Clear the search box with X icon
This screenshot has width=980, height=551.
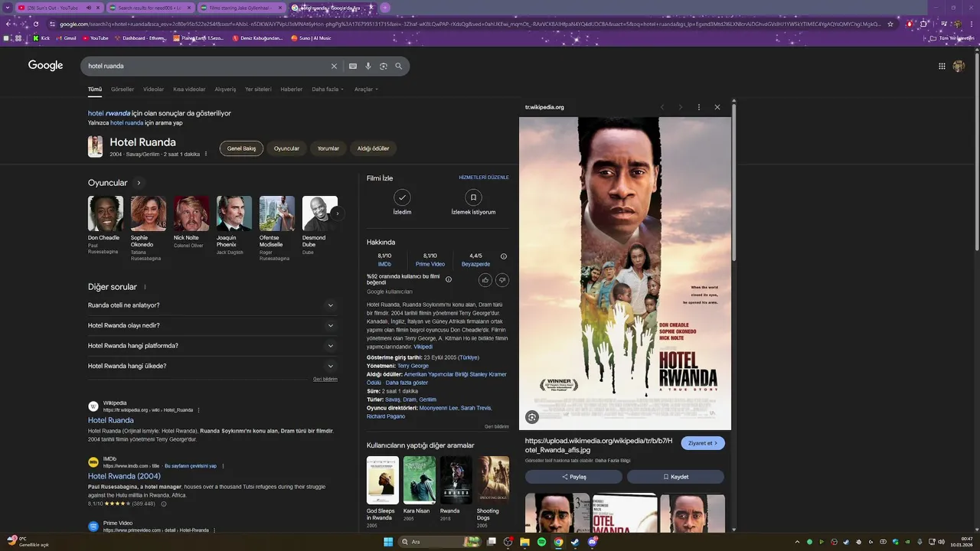[334, 66]
